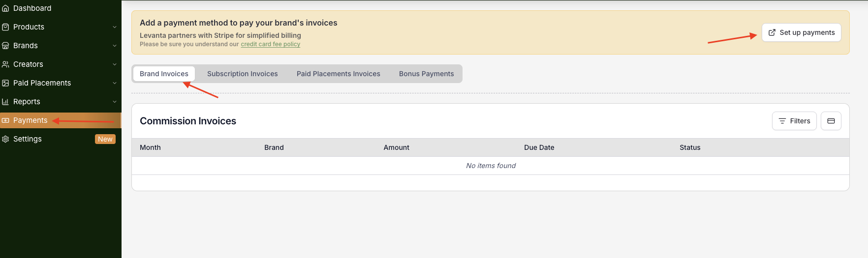Screen dimensions: 868x258
Task: Expand the Brands submenu chevron
Action: coord(115,46)
